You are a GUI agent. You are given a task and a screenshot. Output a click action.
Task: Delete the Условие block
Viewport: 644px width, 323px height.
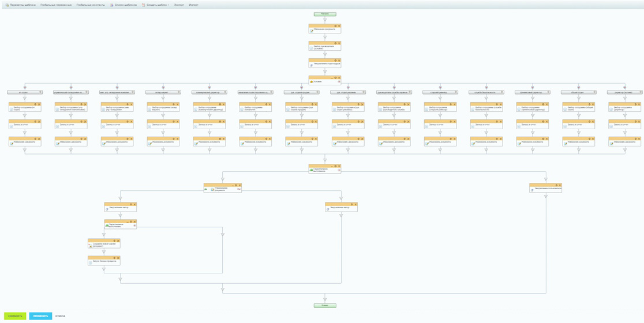coord(339,77)
